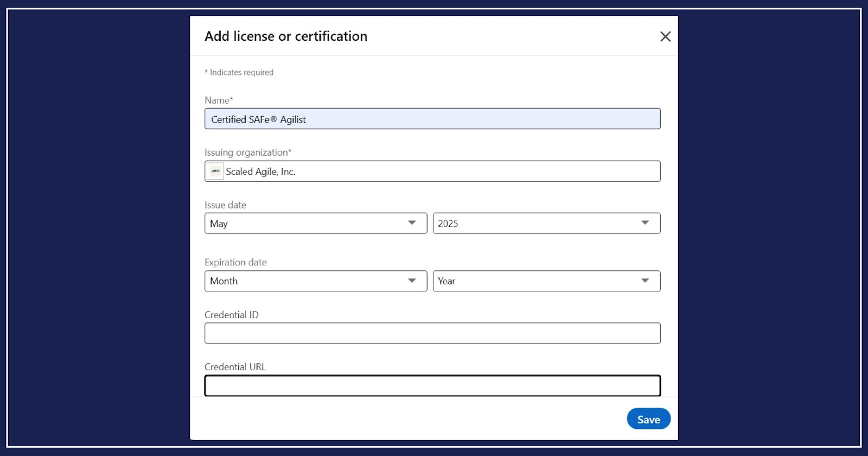Click the "Name*" field label
This screenshot has width=868, height=456.
[x=219, y=100]
